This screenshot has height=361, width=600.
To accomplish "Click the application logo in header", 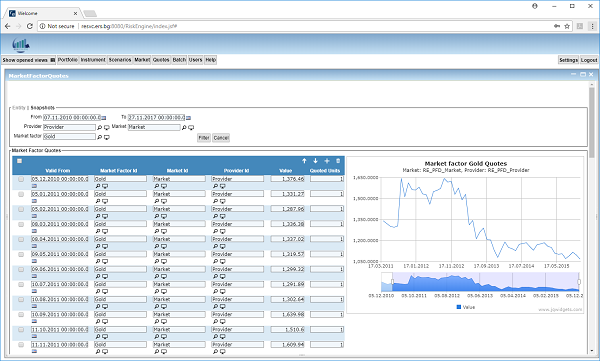I will click(21, 44).
